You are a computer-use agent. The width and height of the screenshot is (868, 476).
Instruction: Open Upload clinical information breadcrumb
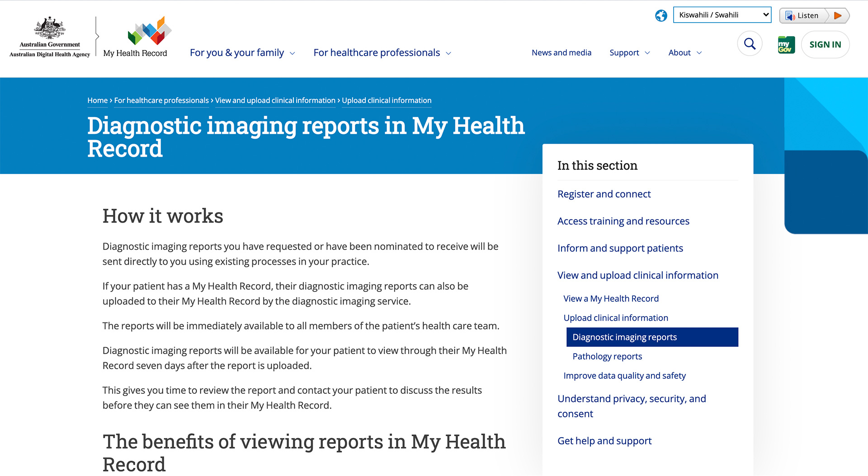tap(387, 100)
